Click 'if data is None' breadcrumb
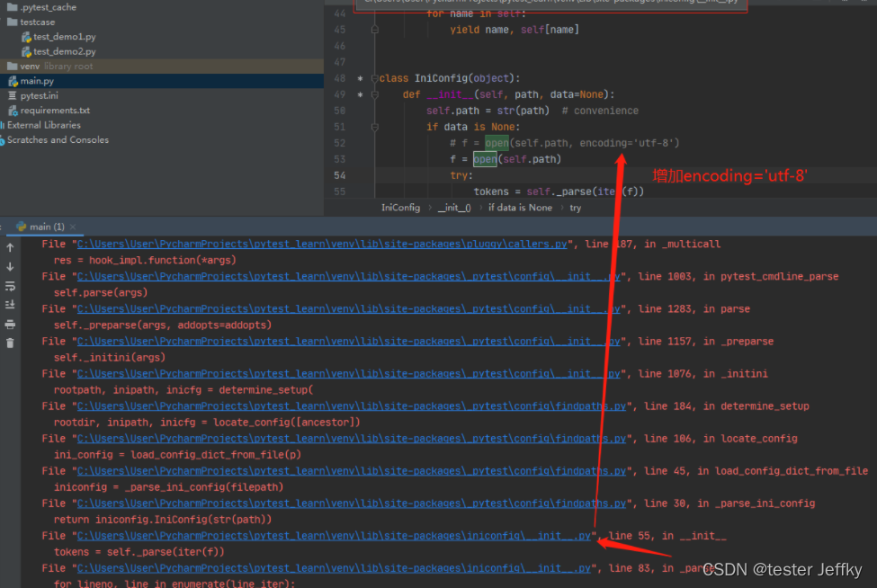Image resolution: width=877 pixels, height=588 pixels. point(520,208)
